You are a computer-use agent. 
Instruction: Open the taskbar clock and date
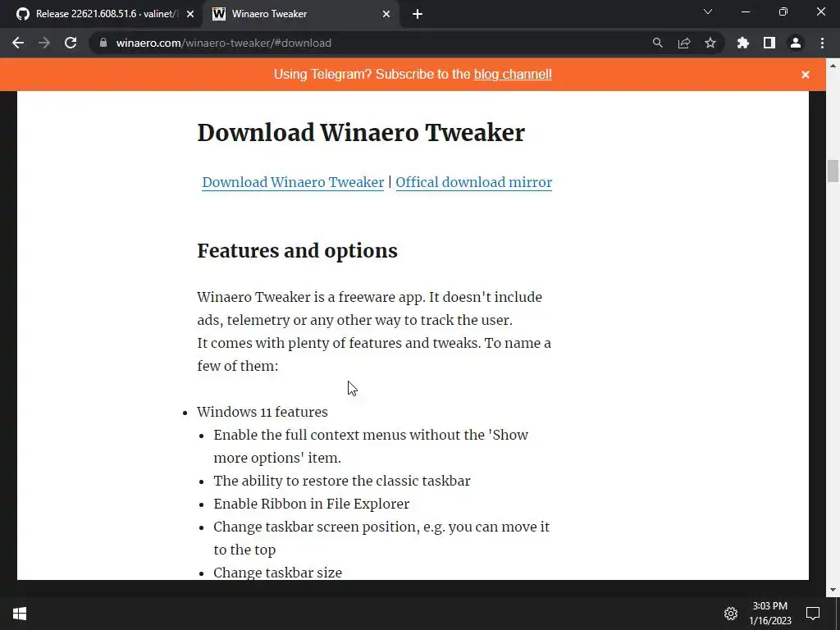pos(769,614)
